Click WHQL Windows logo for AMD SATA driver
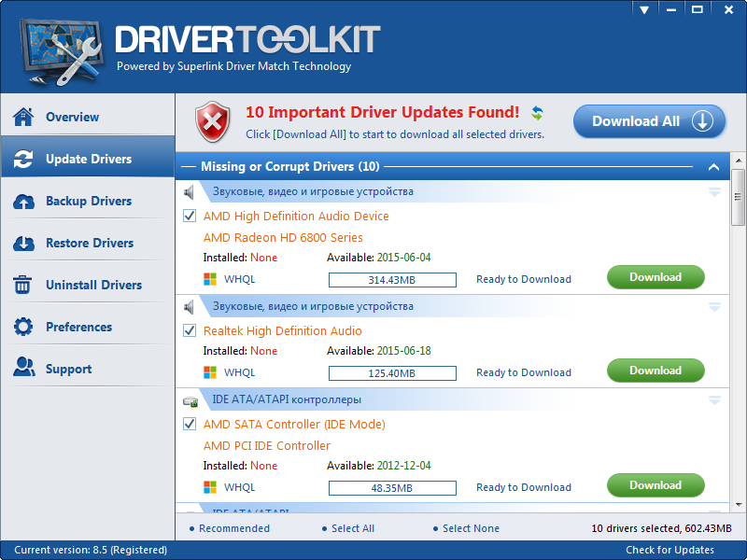This screenshot has width=747, height=560. (x=210, y=487)
